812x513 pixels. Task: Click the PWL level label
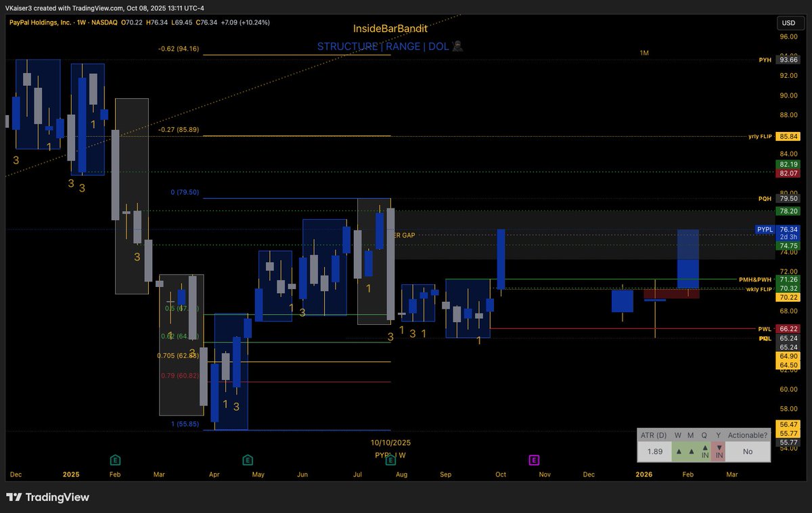(765, 329)
